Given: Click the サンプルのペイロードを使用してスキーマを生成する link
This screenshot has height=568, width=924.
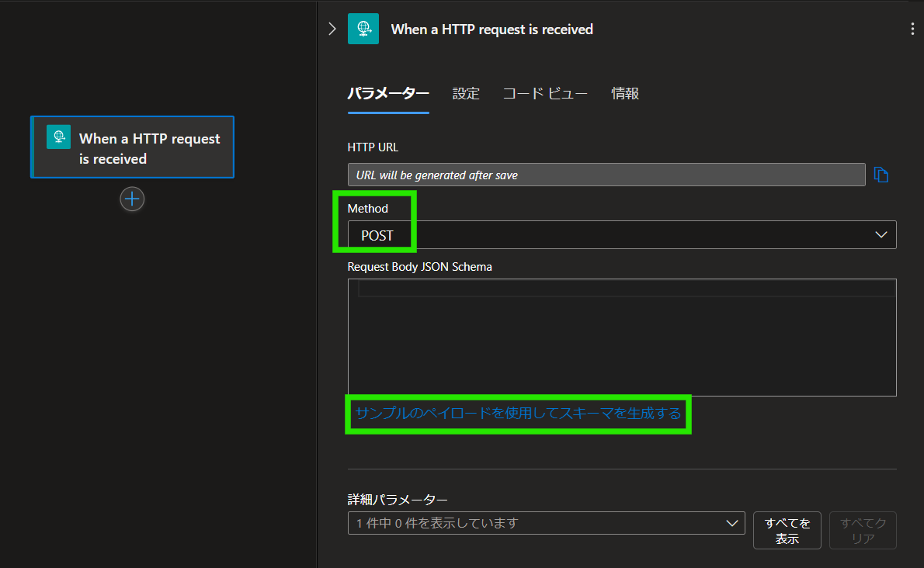Looking at the screenshot, I should tap(518, 414).
